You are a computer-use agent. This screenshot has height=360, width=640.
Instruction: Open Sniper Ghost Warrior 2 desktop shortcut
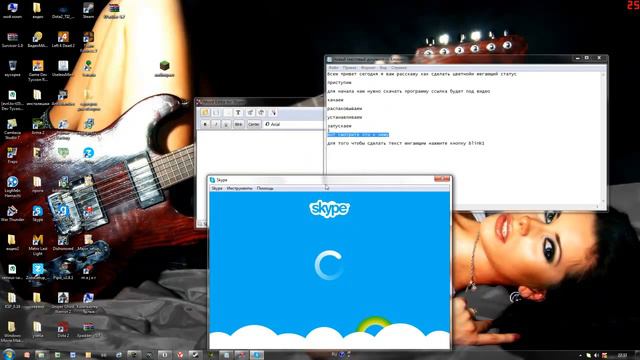click(63, 303)
